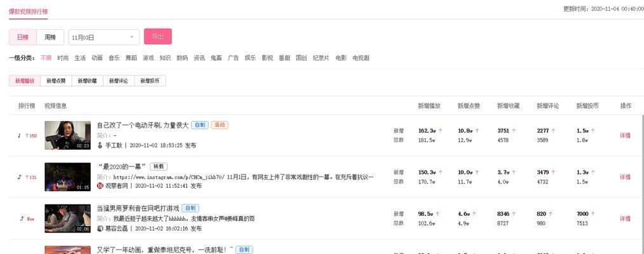The width and height of the screenshot is (644, 254).
Task: Filter by the 不限 category
Action: point(46,58)
